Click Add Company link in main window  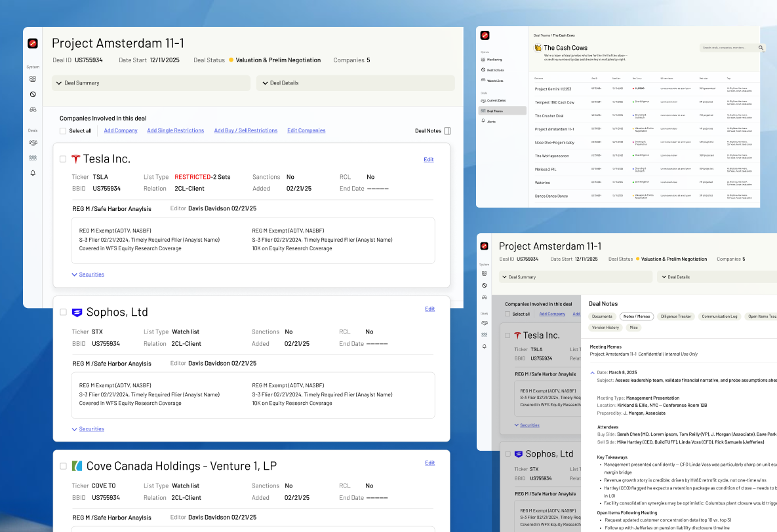pos(121,131)
